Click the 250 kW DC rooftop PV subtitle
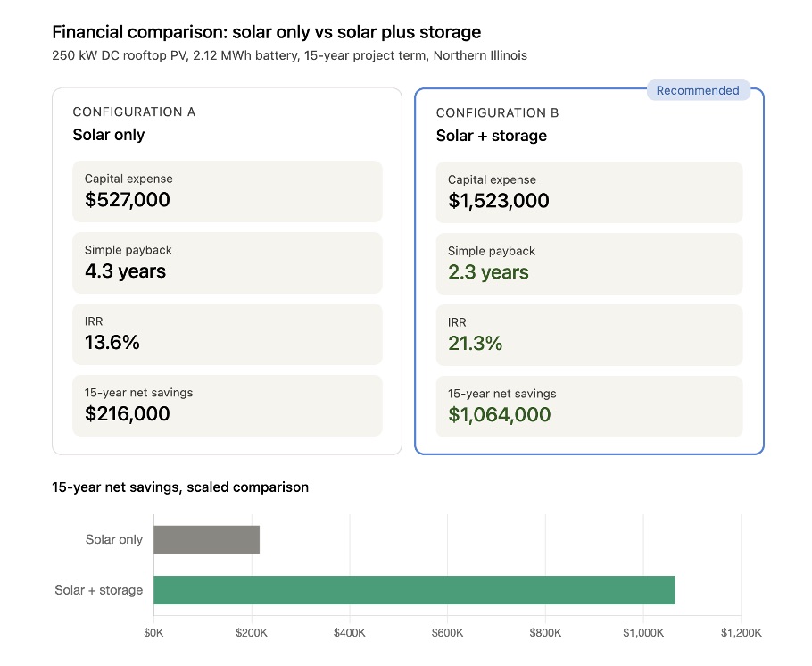Screen dimensions: 812x666 tap(289, 55)
